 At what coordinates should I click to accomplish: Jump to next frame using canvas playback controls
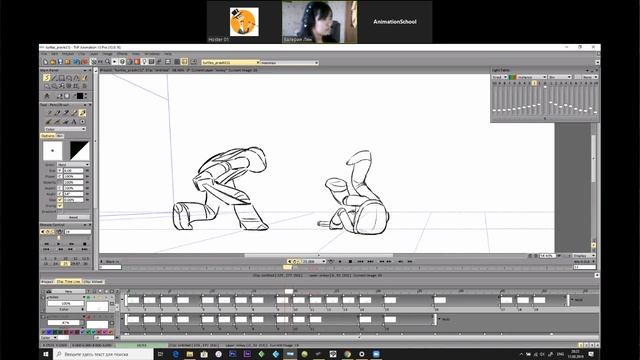389,261
